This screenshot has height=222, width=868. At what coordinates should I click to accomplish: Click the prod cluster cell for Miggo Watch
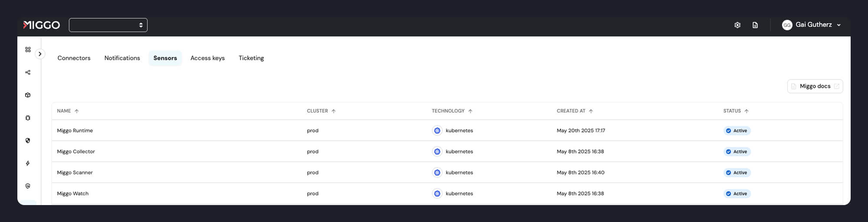[312, 194]
